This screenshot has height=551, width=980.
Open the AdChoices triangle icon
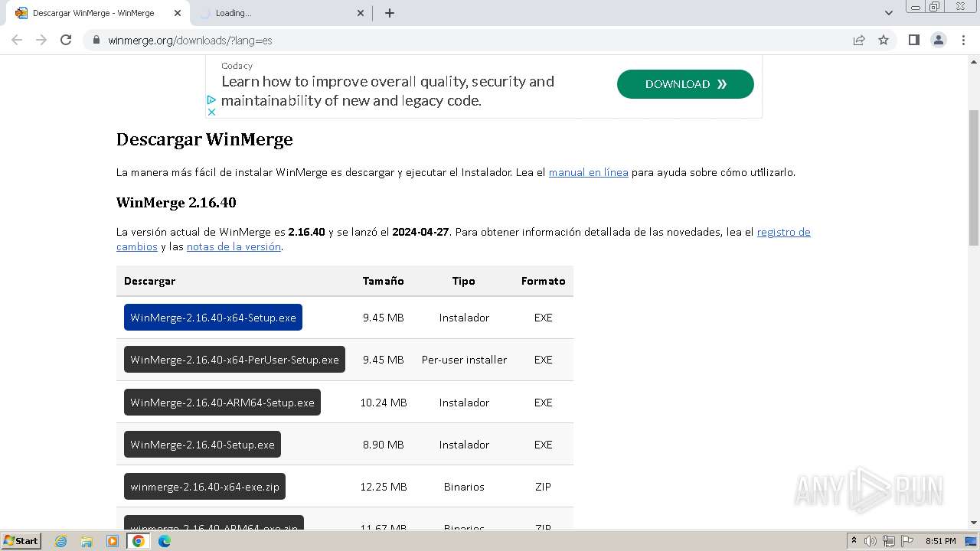coord(211,99)
